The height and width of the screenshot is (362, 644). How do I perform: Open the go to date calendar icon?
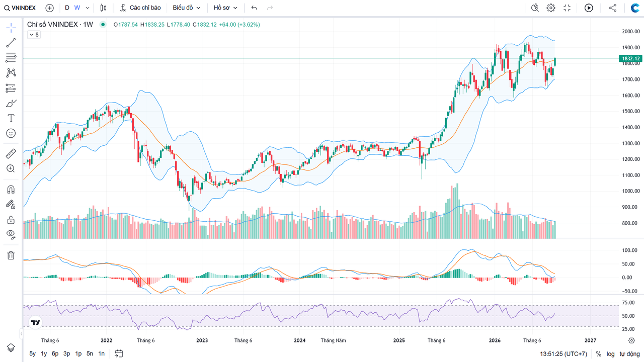(x=119, y=353)
